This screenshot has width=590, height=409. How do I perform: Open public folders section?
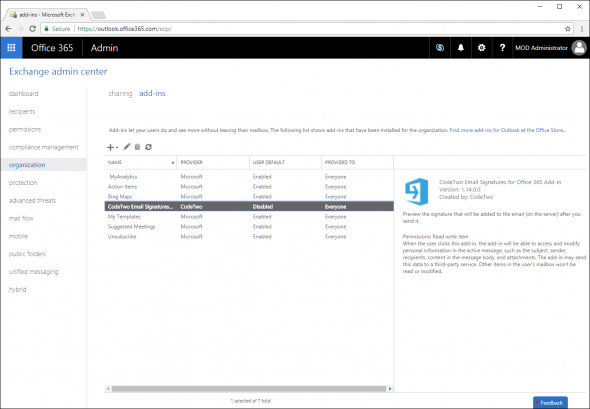pos(27,254)
